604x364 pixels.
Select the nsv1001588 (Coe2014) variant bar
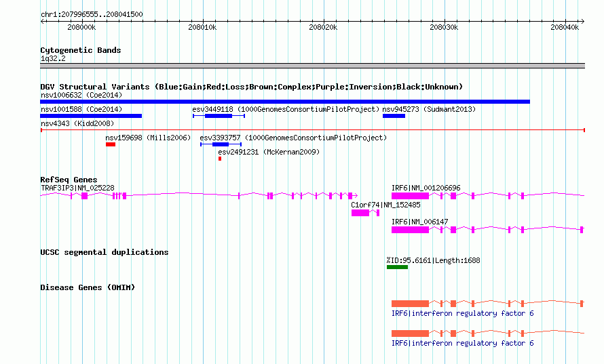click(91, 116)
